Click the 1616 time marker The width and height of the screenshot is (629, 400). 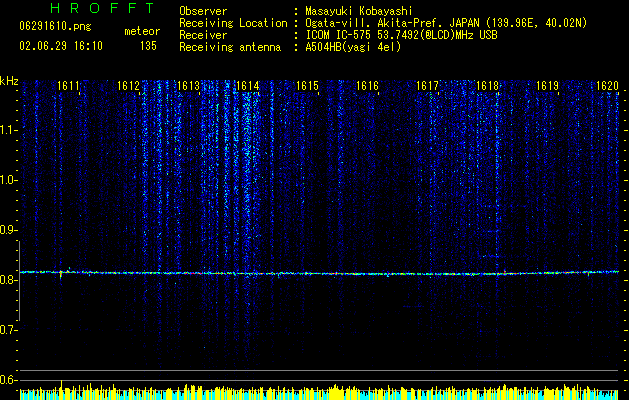[367, 86]
